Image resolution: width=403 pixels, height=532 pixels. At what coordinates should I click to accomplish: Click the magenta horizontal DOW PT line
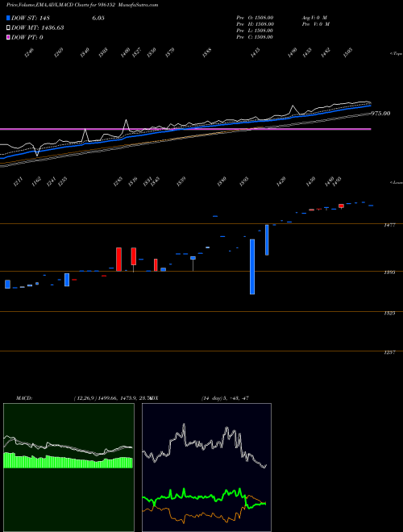click(x=185, y=129)
